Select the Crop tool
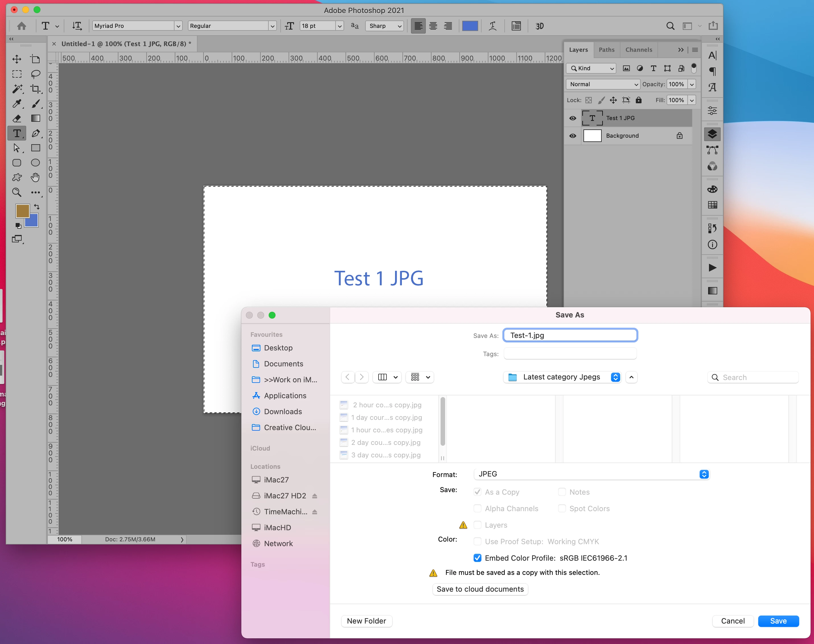814x644 pixels. coord(36,88)
